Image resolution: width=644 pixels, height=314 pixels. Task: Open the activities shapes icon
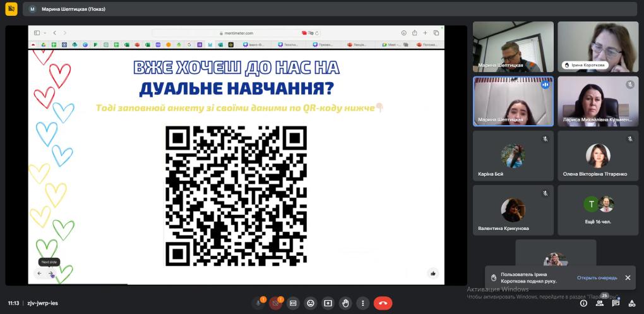631,303
